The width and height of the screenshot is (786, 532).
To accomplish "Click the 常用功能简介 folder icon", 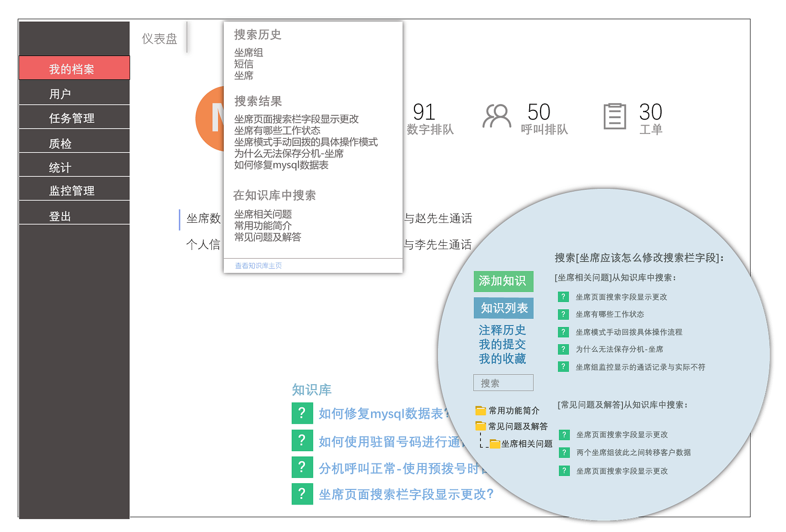I will 480,410.
